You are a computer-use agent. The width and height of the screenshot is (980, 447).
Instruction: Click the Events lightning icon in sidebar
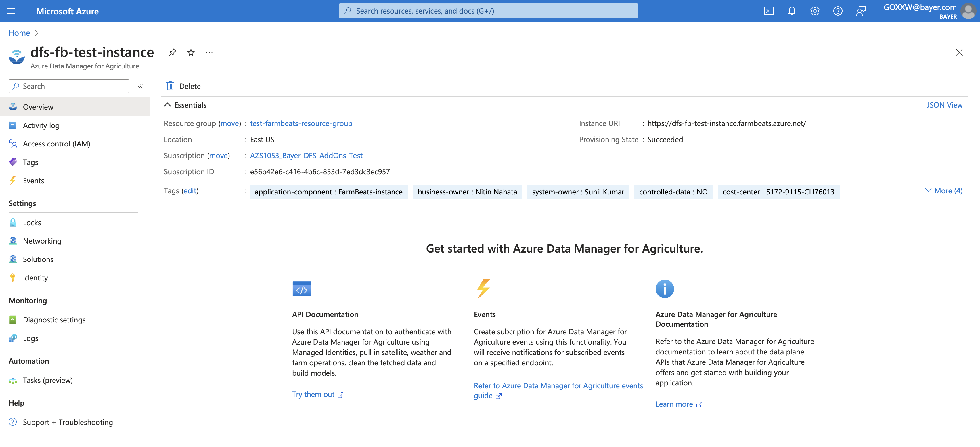[13, 180]
